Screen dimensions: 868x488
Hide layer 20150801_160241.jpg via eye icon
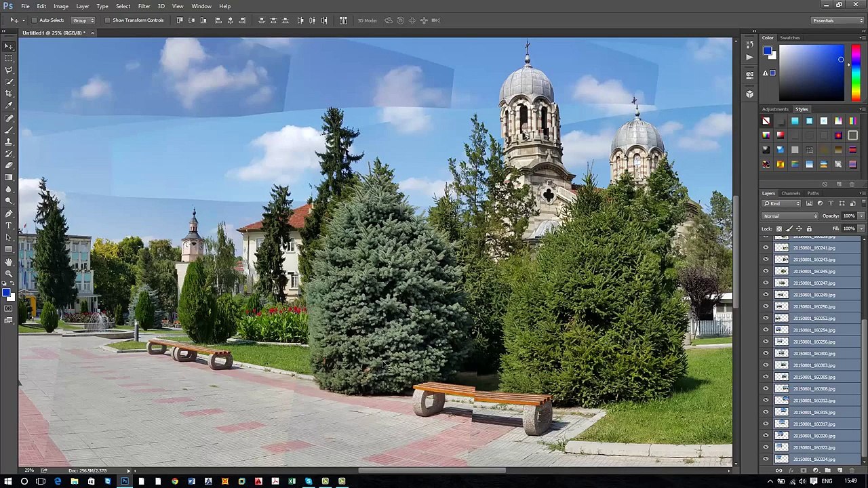click(766, 248)
